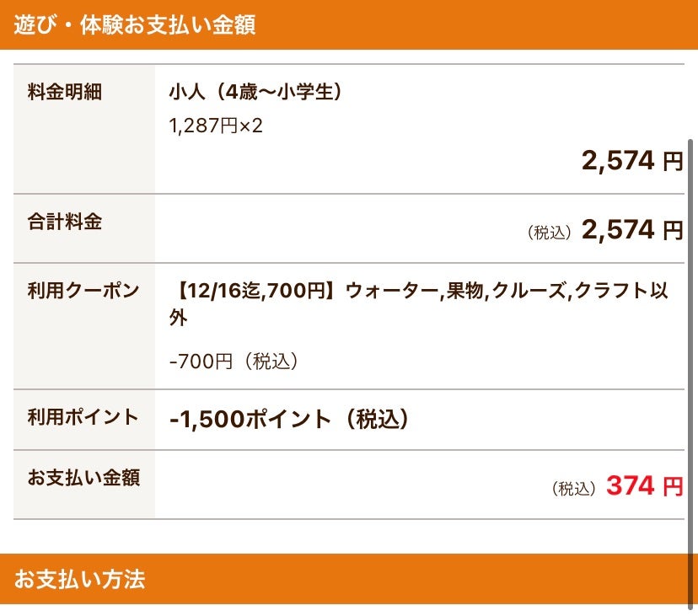The height and width of the screenshot is (616, 698).
Task: Click the お支払い金額 label
Action: (x=83, y=477)
